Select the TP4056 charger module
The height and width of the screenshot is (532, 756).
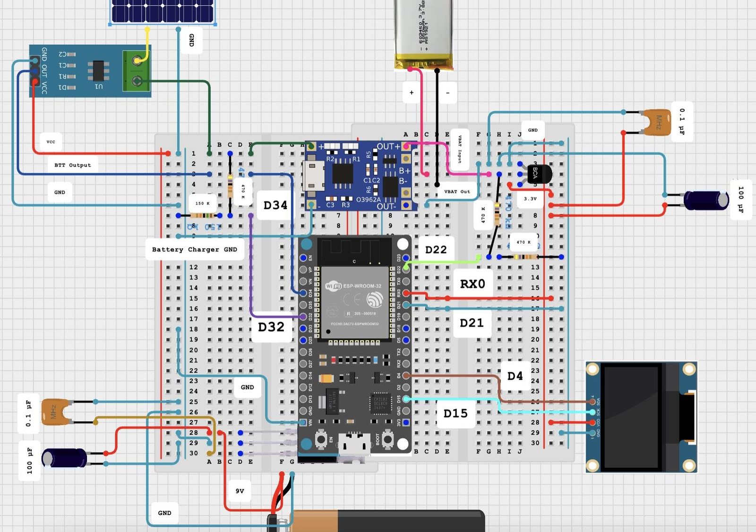361,175
